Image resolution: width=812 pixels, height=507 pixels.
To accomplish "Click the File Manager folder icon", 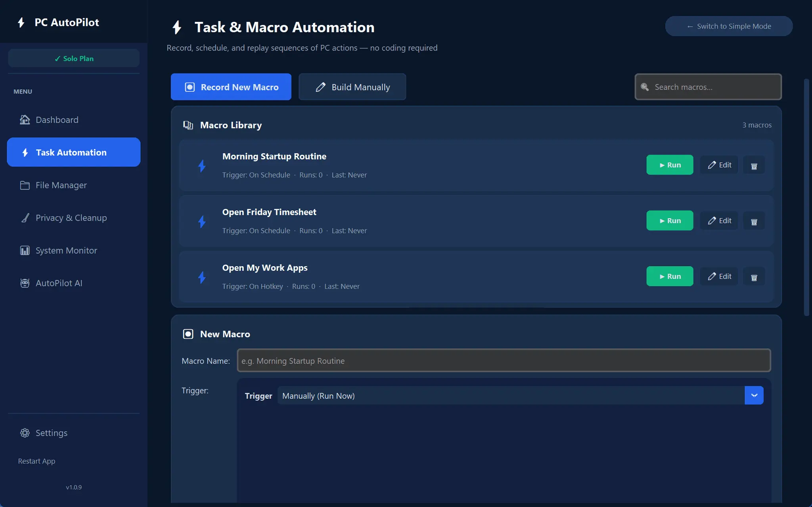I will (x=25, y=185).
